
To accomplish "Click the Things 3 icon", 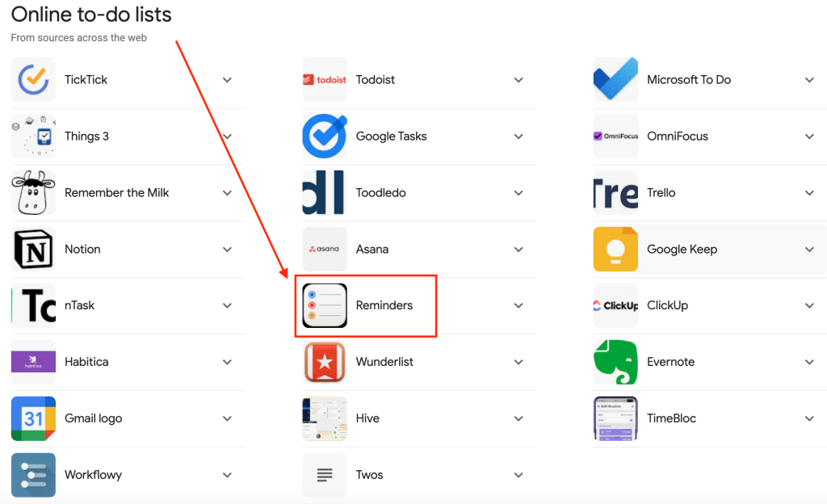I will coord(33,136).
